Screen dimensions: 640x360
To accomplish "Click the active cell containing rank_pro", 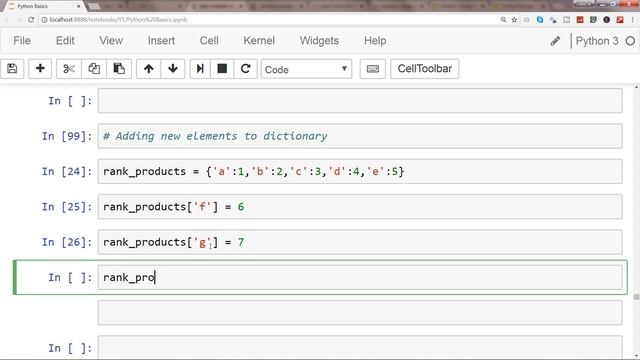I will 360,278.
